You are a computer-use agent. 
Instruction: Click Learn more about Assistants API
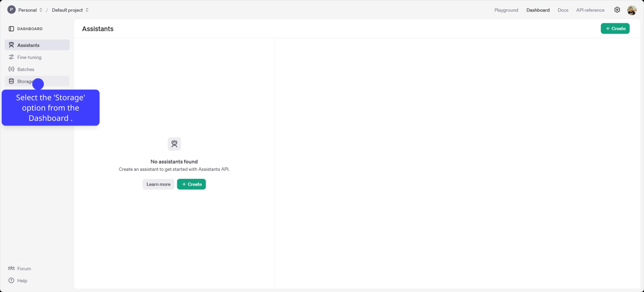158,184
